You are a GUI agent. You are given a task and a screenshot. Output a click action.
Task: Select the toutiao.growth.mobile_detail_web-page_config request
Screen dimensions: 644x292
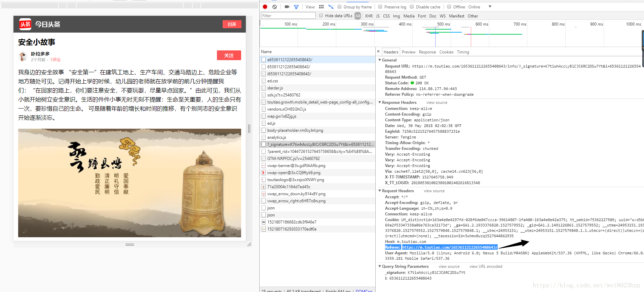(317, 102)
